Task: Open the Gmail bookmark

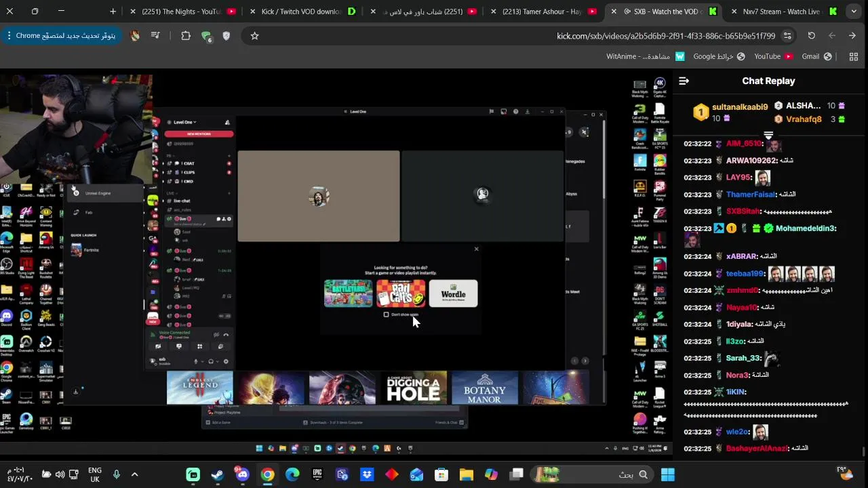Action: click(x=816, y=56)
